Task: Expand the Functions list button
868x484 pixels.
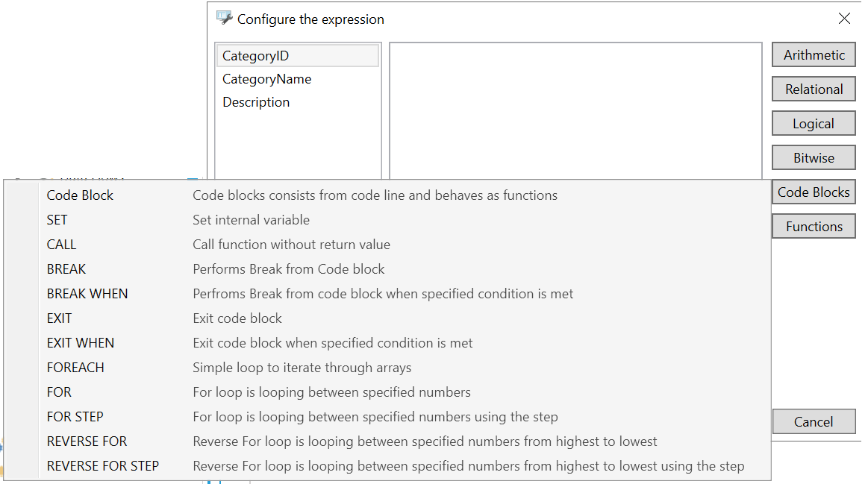Action: (x=814, y=227)
